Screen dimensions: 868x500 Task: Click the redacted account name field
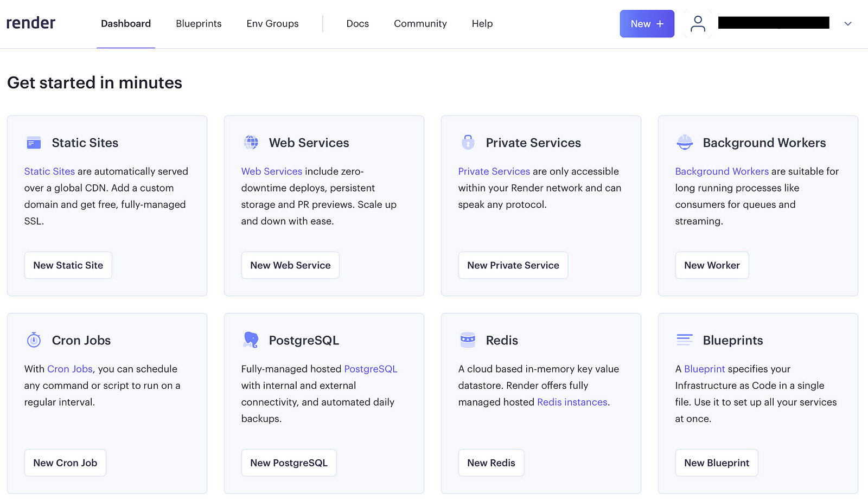coord(774,22)
